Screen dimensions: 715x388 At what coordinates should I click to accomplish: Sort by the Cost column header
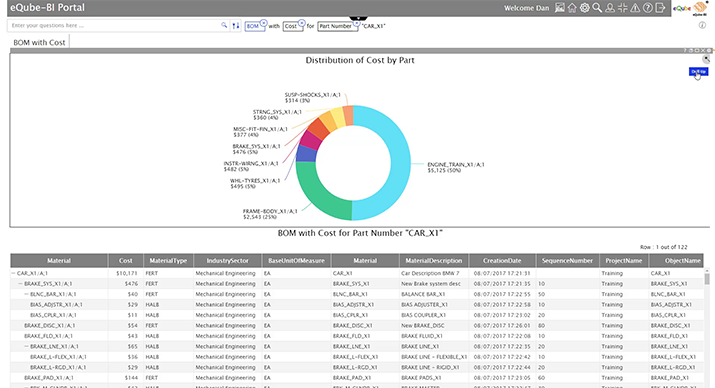click(x=125, y=261)
